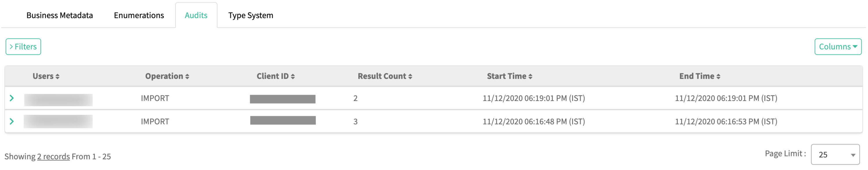Expand the first IMPORT audit row

pyautogui.click(x=12, y=98)
